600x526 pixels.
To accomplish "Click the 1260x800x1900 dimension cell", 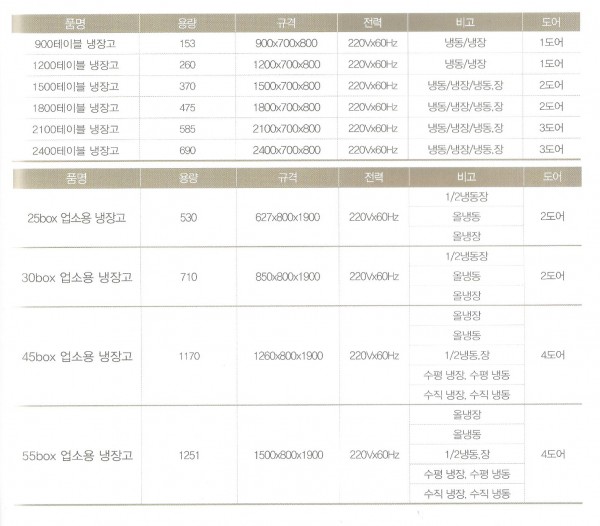I will [288, 356].
